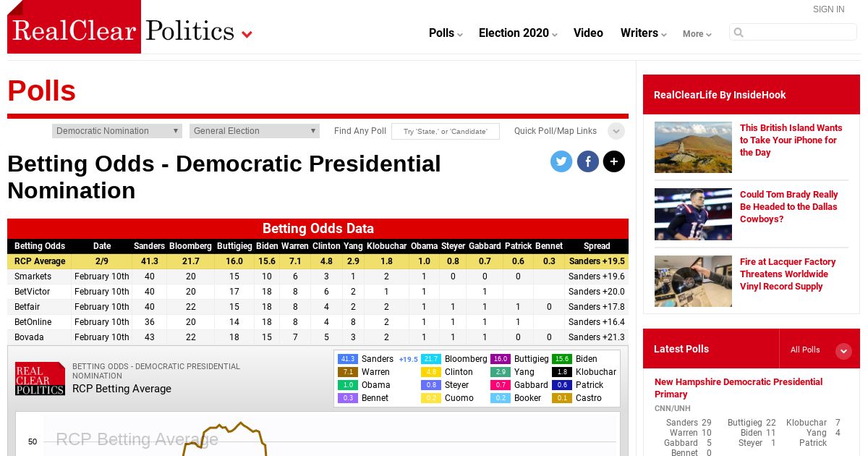Click the Spread column header
Screen dimensions: 868x456
(x=597, y=246)
